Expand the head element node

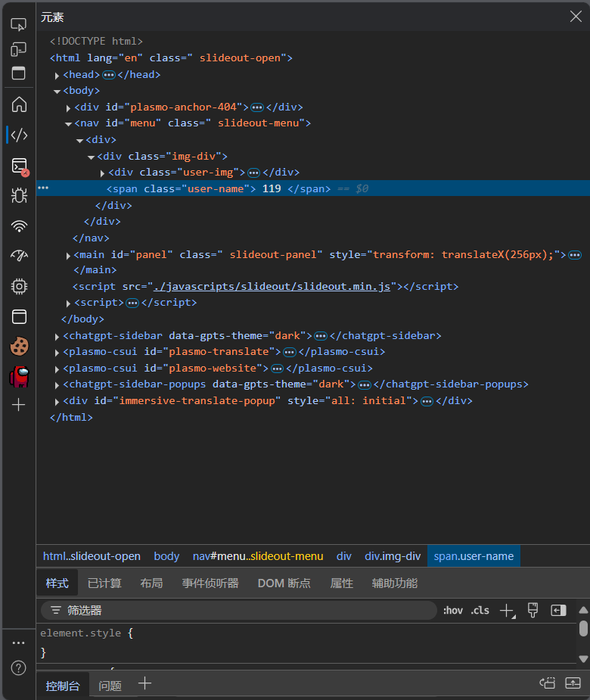point(57,76)
